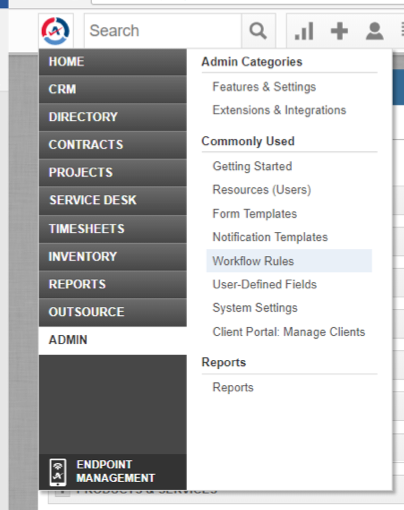Open Client Portal: Manage Clients
Image resolution: width=404 pixels, height=510 pixels.
click(289, 332)
